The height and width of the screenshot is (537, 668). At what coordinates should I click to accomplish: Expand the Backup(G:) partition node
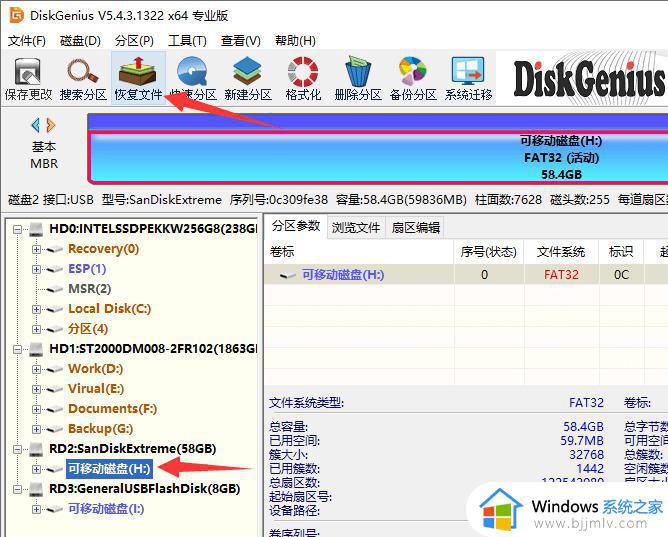click(36, 429)
